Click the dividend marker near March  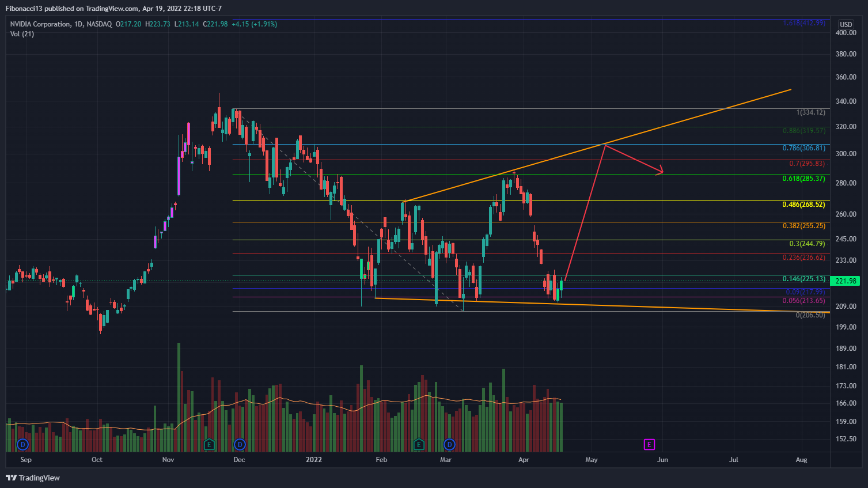point(449,444)
